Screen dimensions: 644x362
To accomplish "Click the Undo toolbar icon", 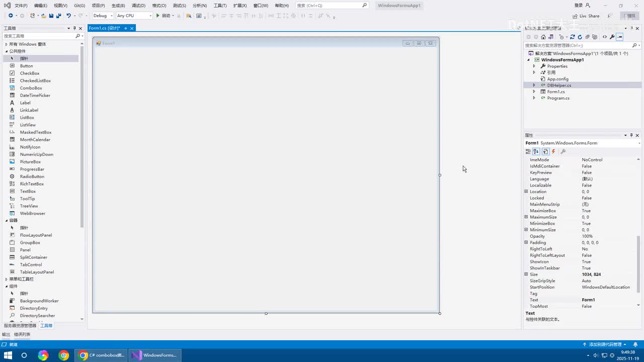I will [x=68, y=16].
